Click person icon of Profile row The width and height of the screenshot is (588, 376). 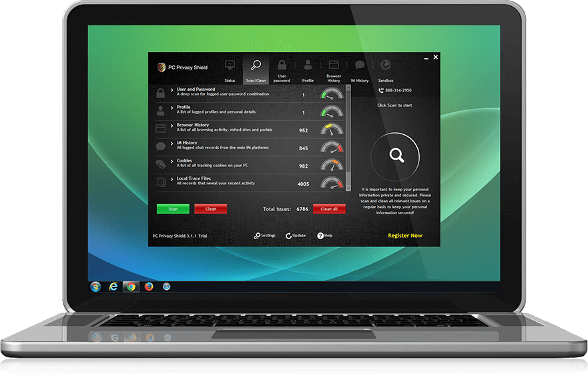160,110
